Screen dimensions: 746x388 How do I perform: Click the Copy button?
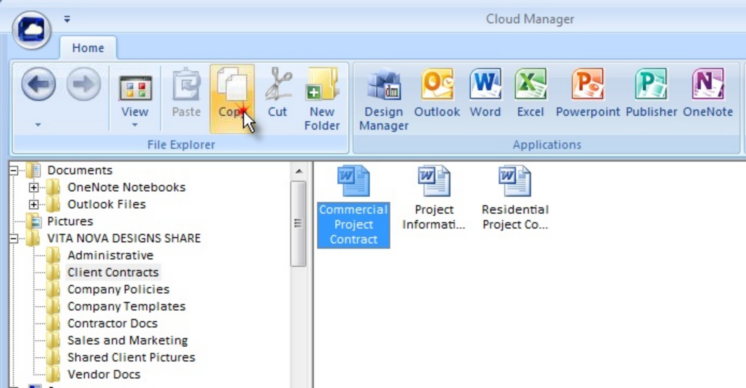pyautogui.click(x=232, y=98)
